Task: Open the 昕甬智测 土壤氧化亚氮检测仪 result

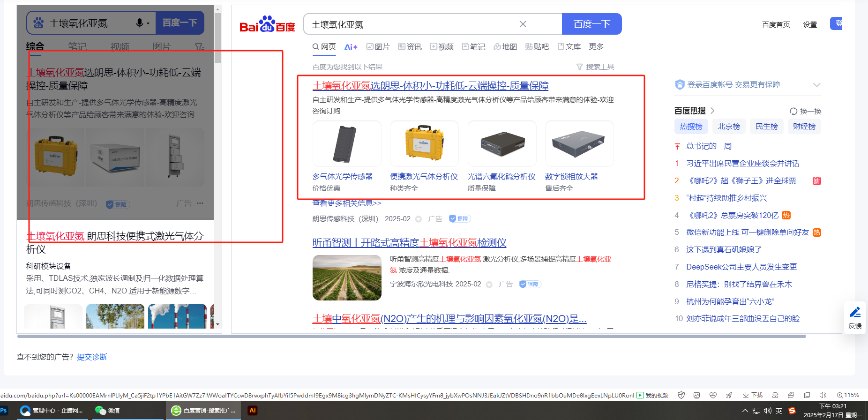Action: click(x=410, y=243)
